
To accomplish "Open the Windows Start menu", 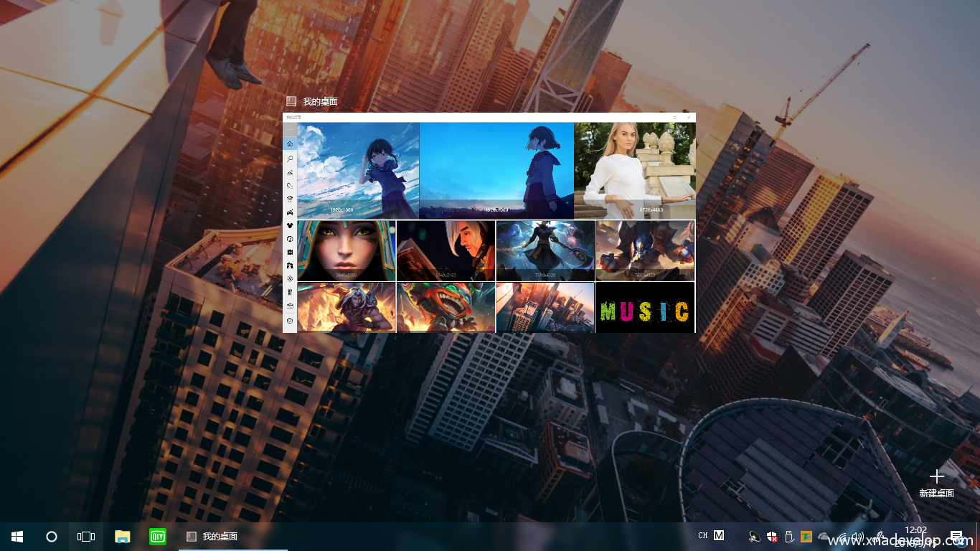I will coord(17,536).
